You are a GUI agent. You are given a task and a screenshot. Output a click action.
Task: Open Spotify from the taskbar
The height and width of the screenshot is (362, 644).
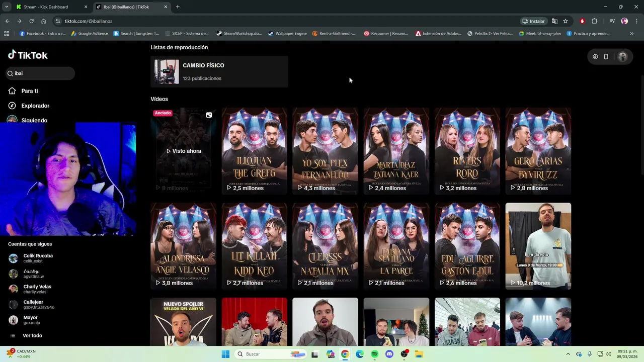click(x=374, y=354)
